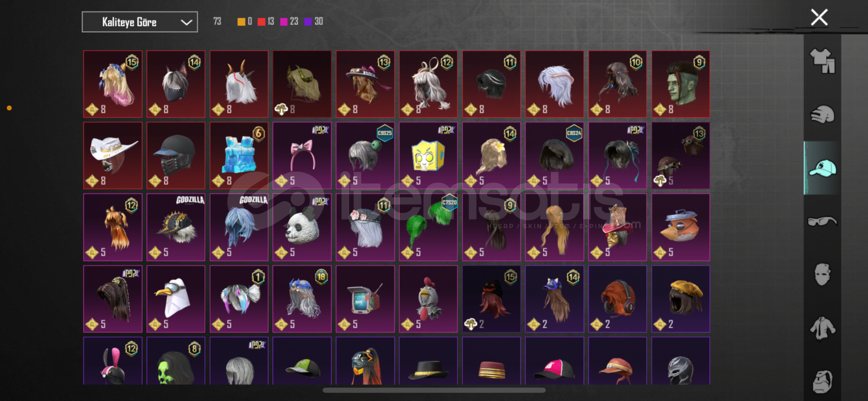The image size is (868, 401).
Task: Filter by red quality swatch
Action: [261, 22]
